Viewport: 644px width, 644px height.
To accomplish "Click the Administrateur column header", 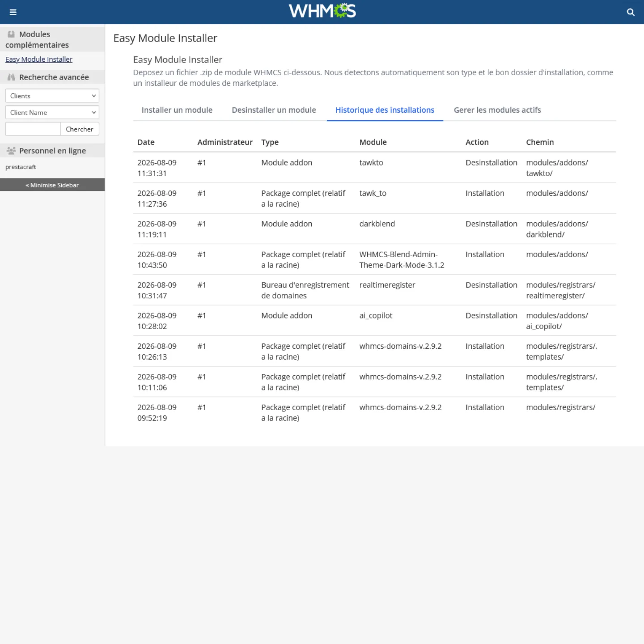I will pyautogui.click(x=225, y=142).
